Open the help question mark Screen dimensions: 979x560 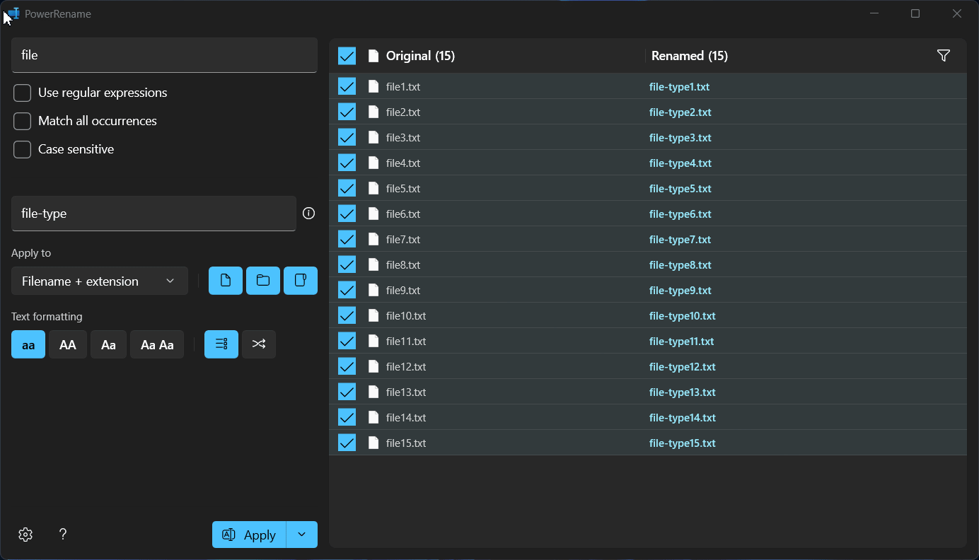[x=63, y=535]
